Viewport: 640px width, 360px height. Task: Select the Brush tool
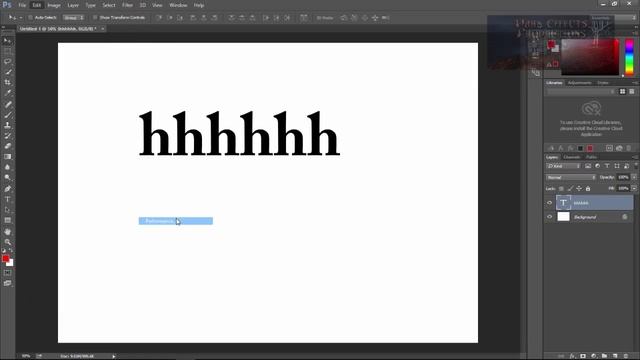(x=7, y=115)
